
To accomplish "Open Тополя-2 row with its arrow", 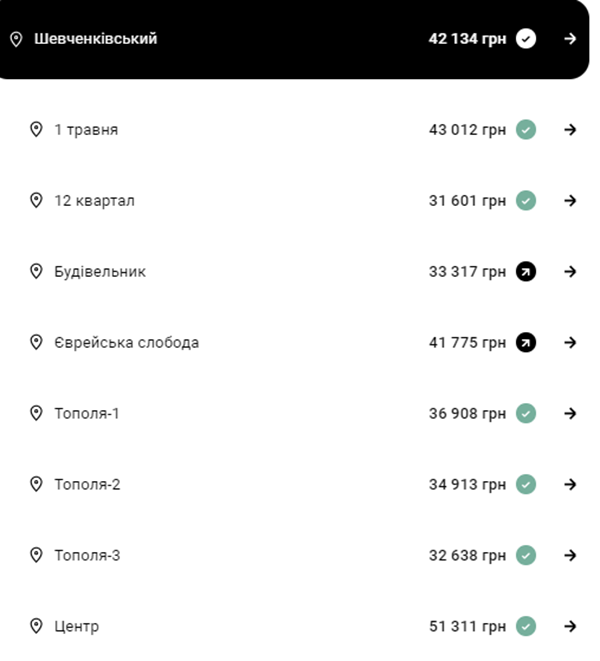I will pos(570,485).
